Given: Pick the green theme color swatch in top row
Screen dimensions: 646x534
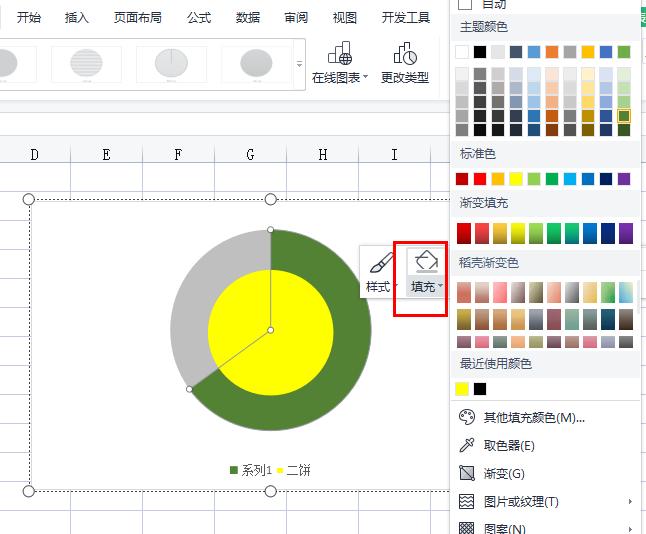Looking at the screenshot, I should (624, 52).
